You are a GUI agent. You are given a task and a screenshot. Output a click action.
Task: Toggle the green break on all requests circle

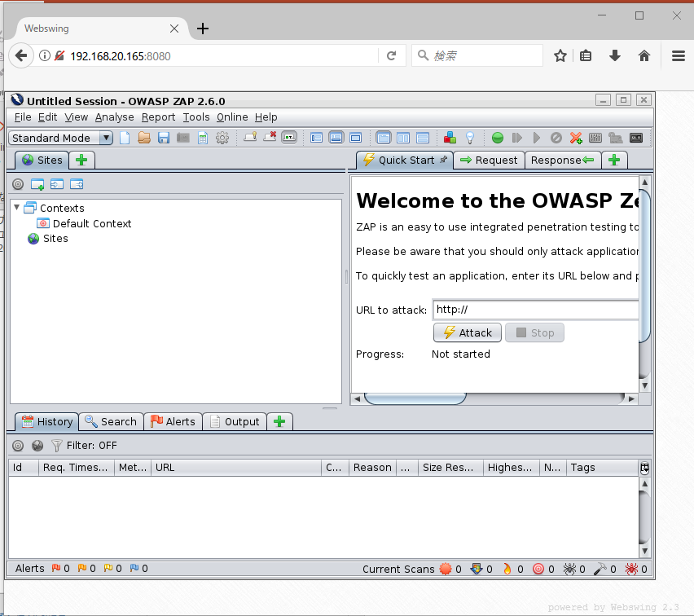click(x=498, y=139)
